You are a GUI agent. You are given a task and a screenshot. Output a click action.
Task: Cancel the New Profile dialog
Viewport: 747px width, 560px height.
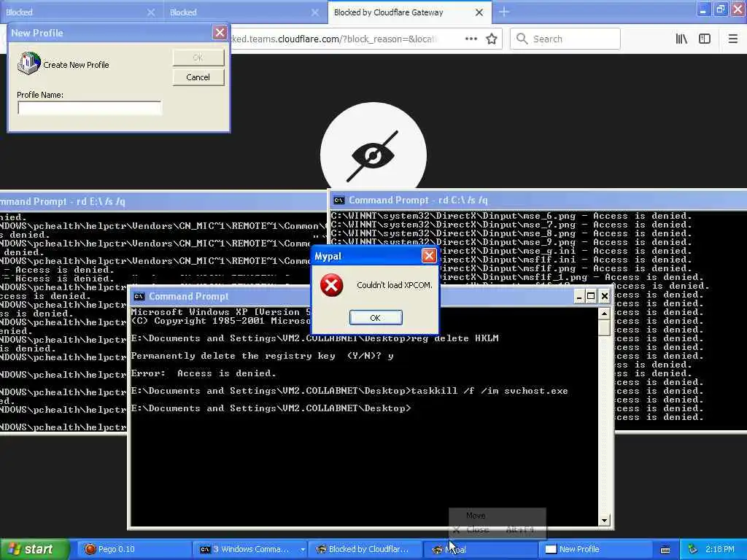tap(198, 77)
